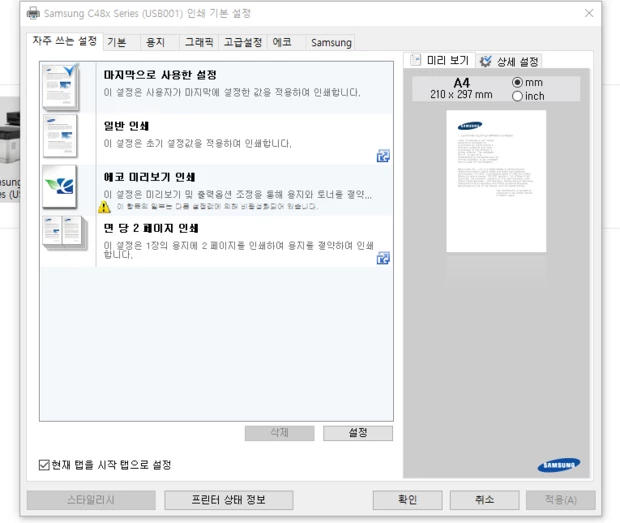Click the 에코 미리보기 인쇄 leaf icon
620x523 pixels.
point(60,187)
